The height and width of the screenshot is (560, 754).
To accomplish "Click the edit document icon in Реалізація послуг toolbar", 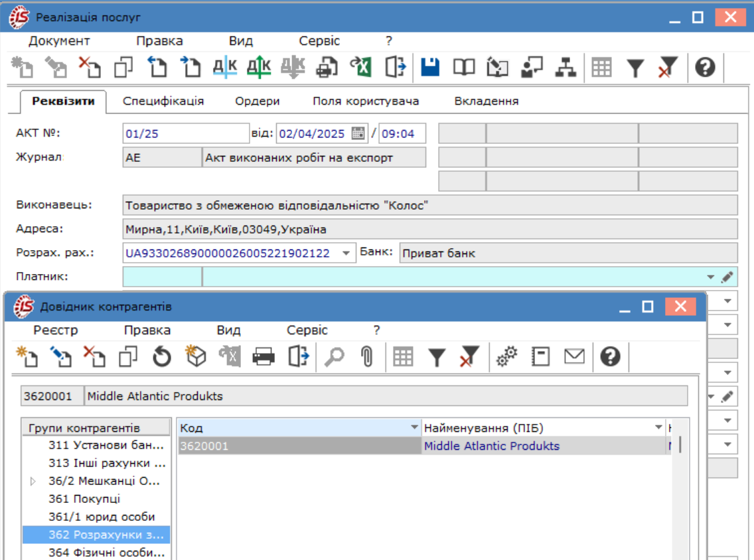I will click(56, 67).
